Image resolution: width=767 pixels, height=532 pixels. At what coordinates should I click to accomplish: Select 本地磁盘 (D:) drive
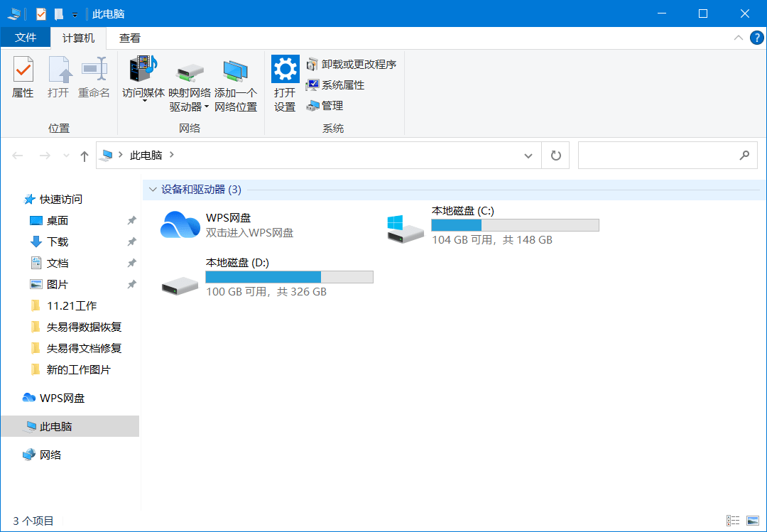coord(267,277)
